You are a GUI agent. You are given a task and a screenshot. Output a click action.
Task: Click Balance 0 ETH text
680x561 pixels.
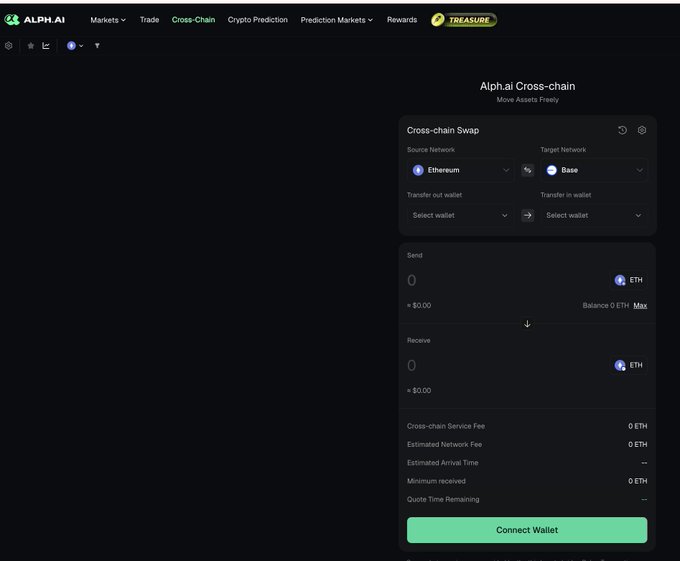[605, 306]
